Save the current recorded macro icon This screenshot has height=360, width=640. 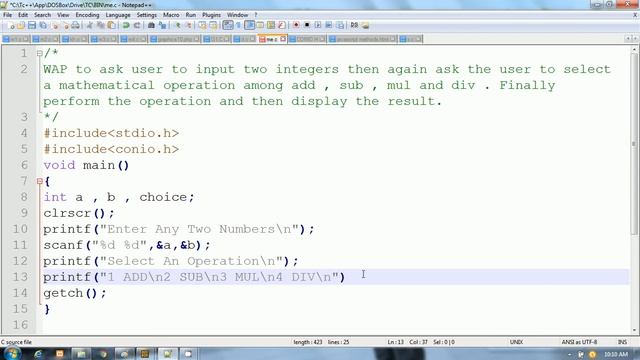click(x=340, y=25)
